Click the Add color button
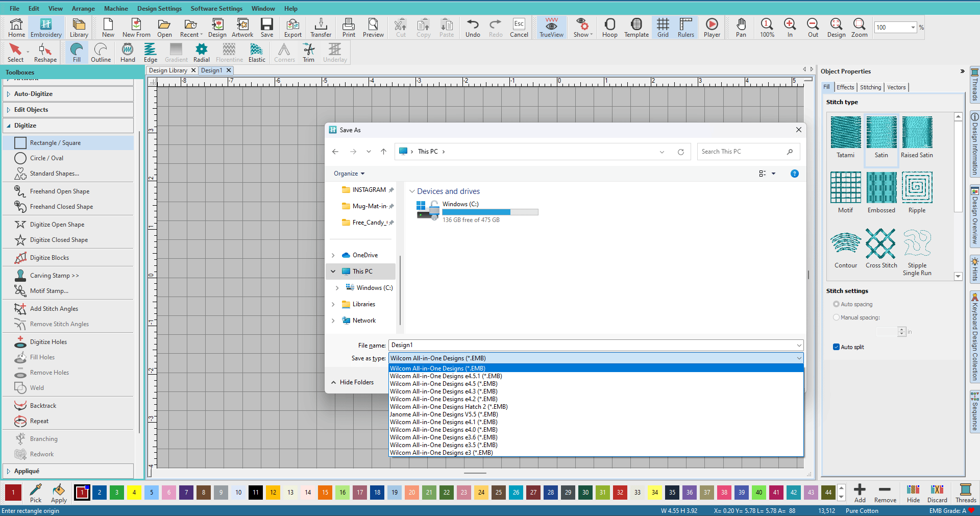Image resolution: width=980 pixels, height=516 pixels. pos(860,493)
